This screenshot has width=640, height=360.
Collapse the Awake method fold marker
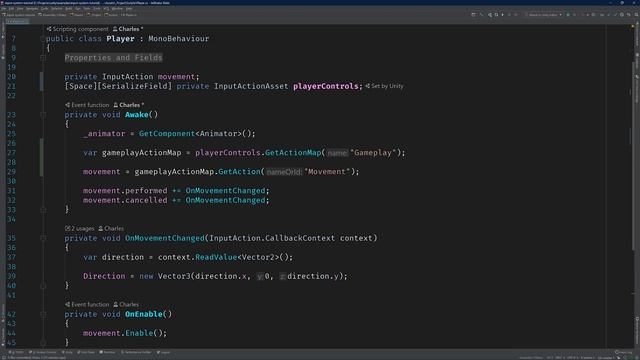pyautogui.click(x=42, y=115)
